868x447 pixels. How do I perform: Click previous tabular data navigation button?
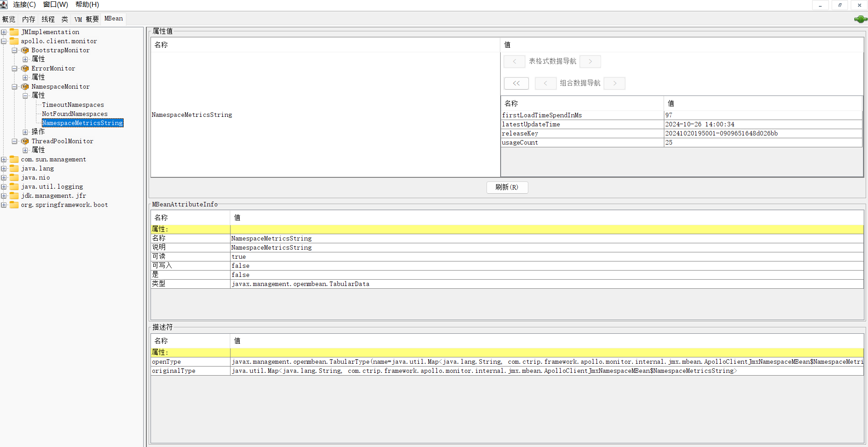tap(514, 61)
